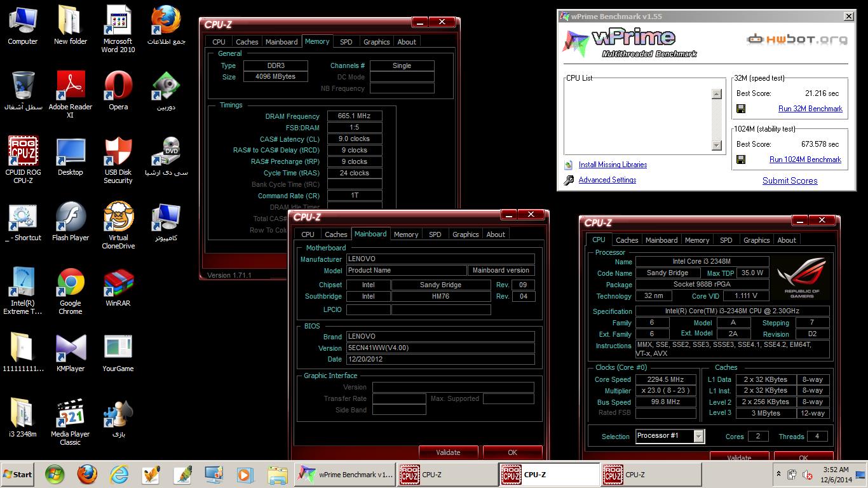Screen dimensions: 868x488
Task: Click the Southbridge HM76 value
Action: [441, 297]
